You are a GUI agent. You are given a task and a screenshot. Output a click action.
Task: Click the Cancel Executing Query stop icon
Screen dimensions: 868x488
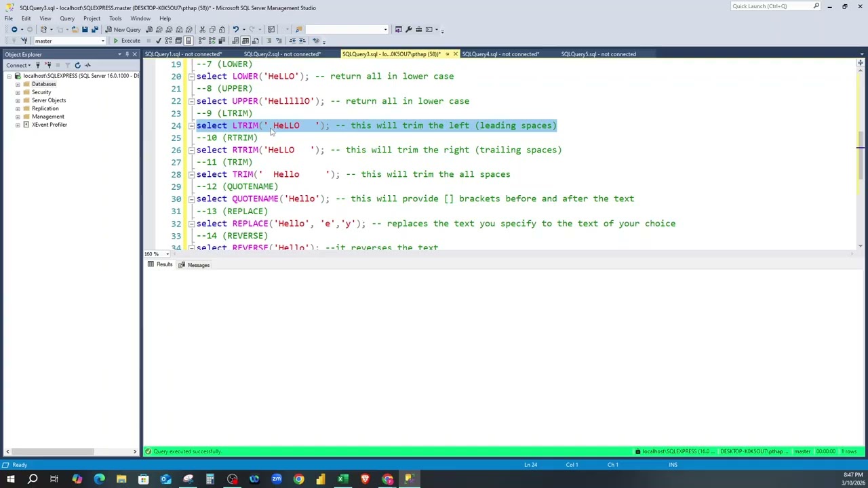coord(149,41)
